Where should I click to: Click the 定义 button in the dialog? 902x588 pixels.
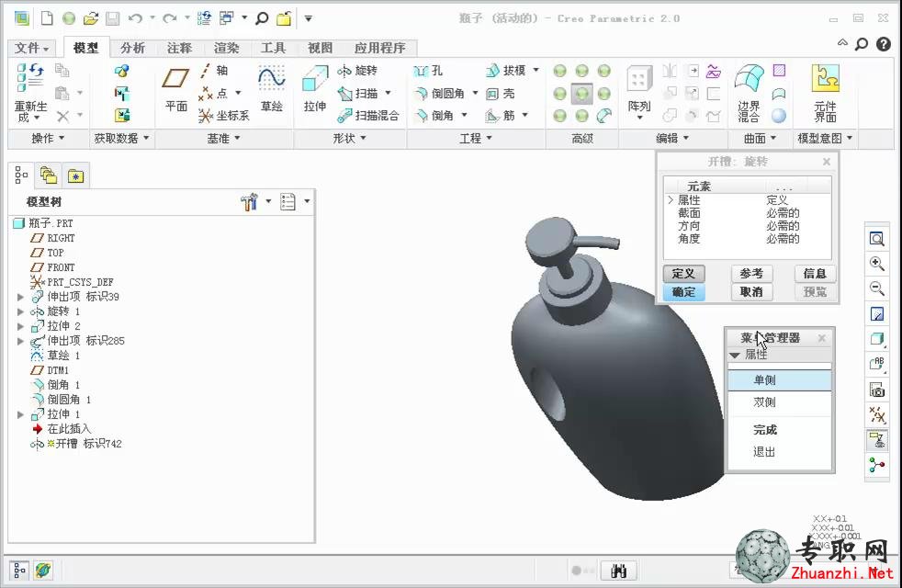[683, 274]
